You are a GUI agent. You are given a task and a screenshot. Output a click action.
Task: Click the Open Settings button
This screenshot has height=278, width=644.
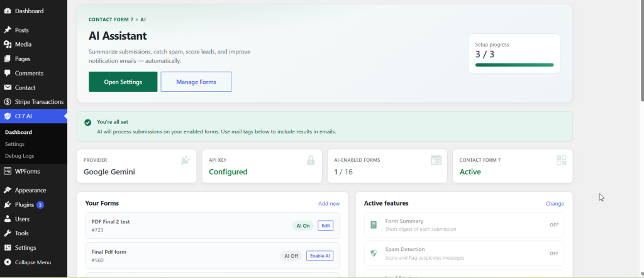click(123, 82)
